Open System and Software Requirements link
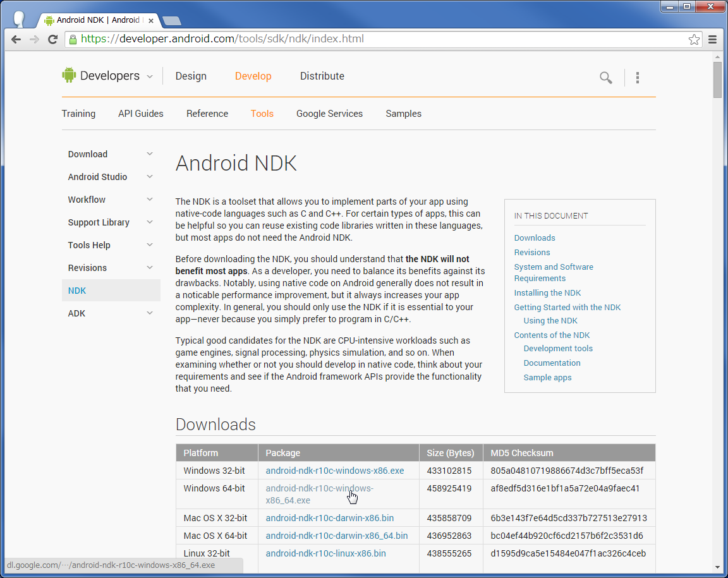Viewport: 728px width, 578px height. 554,272
